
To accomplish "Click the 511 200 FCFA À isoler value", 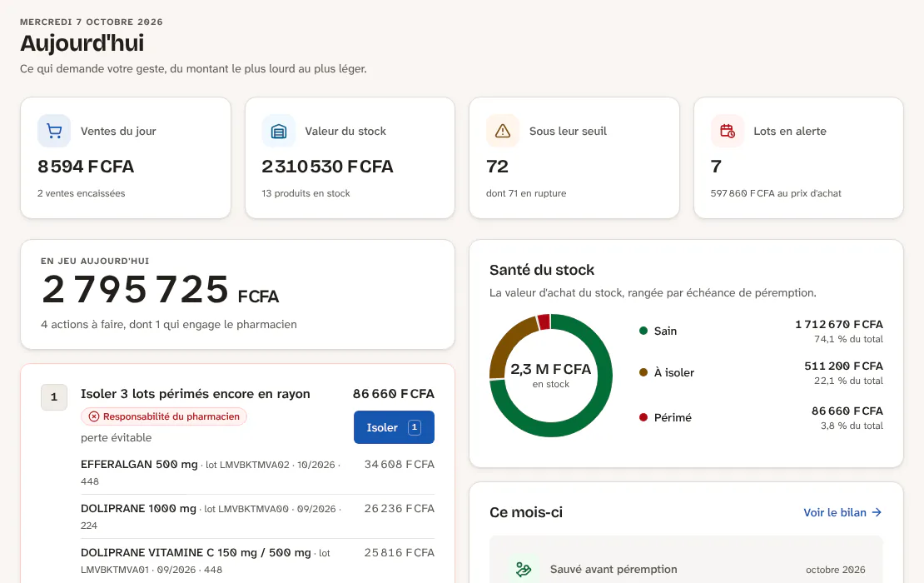I will click(x=844, y=366).
